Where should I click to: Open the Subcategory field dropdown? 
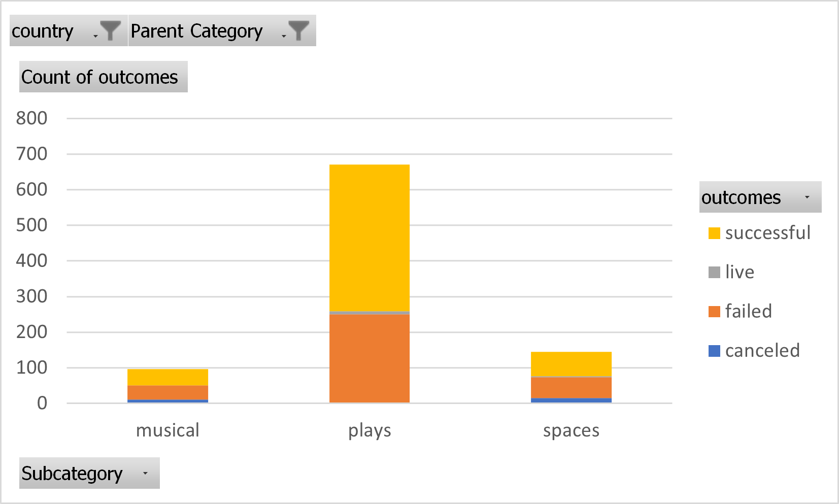pyautogui.click(x=146, y=473)
